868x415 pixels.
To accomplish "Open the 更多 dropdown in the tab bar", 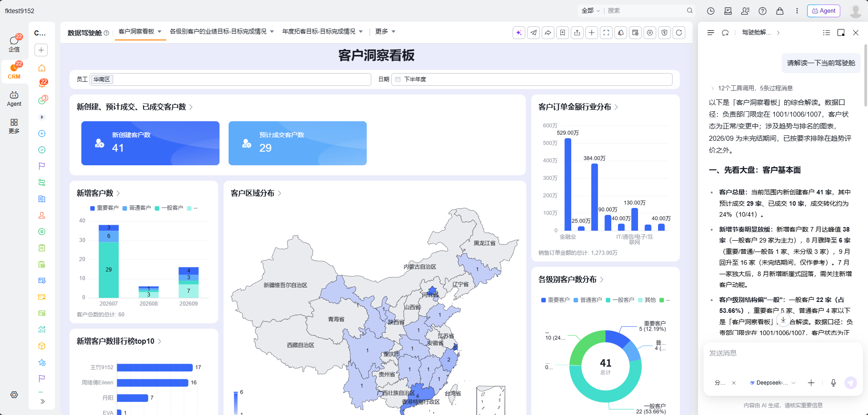I will [x=385, y=31].
